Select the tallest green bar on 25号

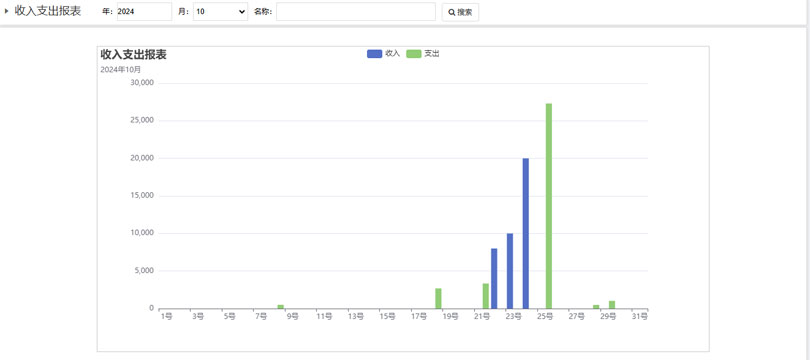(549, 206)
